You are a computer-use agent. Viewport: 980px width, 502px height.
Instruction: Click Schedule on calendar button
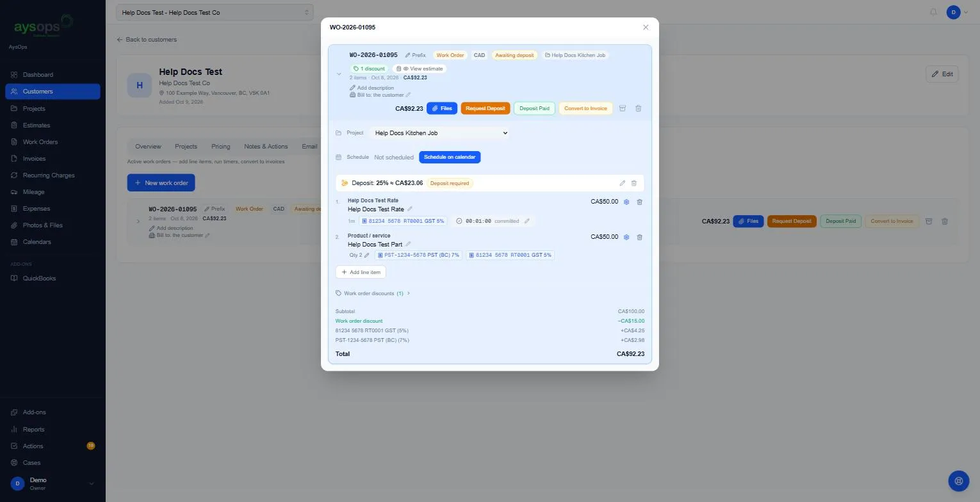click(x=450, y=157)
